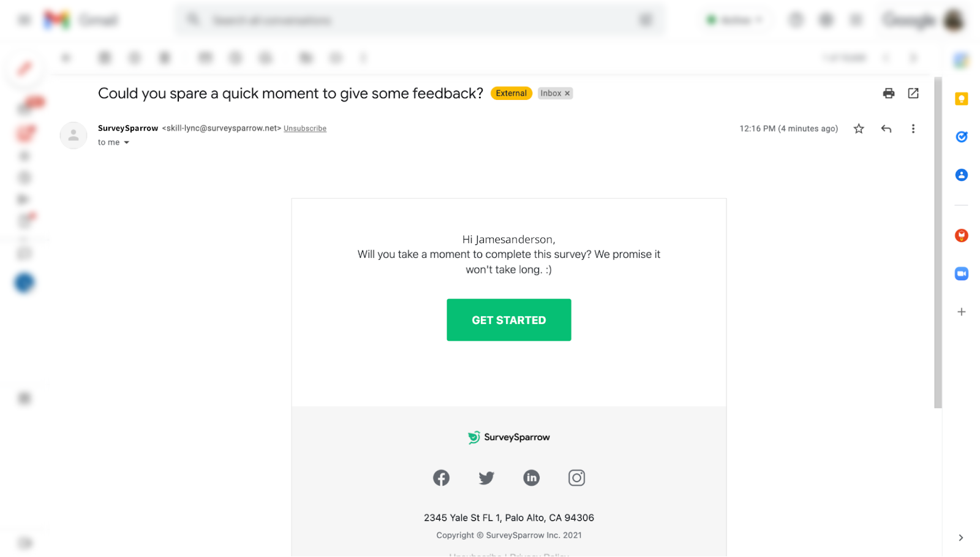Open SurveySparrow's LinkedIn icon
Viewport: 980px width, 557px height.
click(x=531, y=478)
